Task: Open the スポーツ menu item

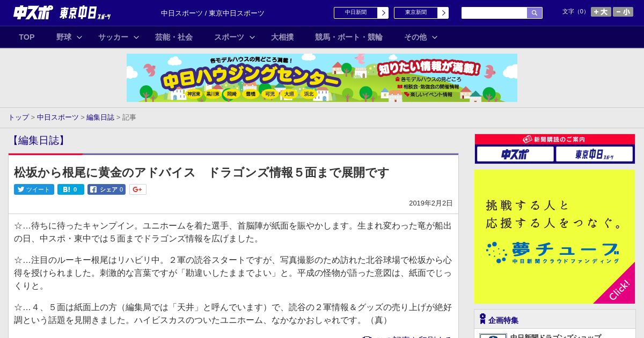Action: coord(229,37)
